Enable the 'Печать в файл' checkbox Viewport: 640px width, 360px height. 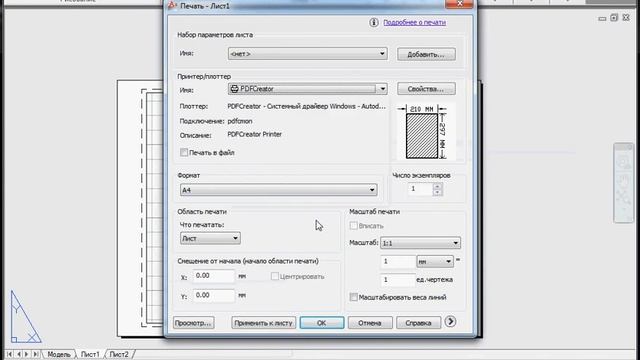coord(184,152)
